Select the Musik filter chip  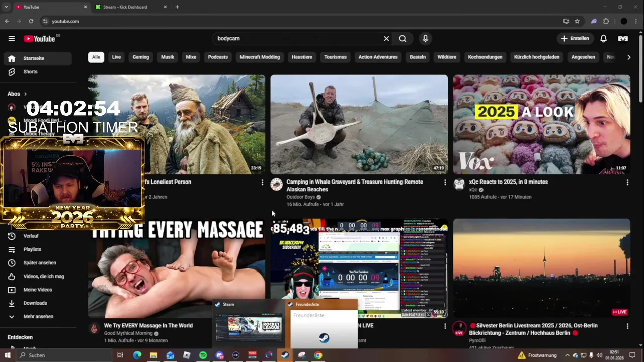click(x=168, y=57)
